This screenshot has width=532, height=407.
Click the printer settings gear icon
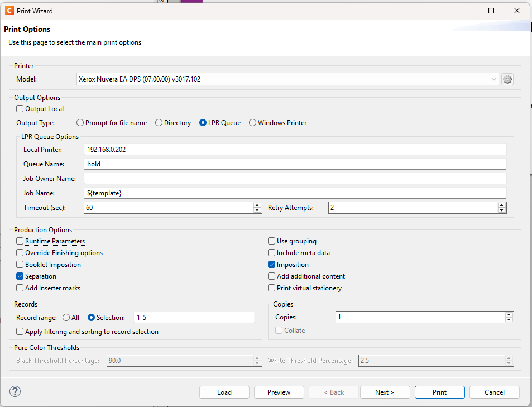[x=507, y=79]
